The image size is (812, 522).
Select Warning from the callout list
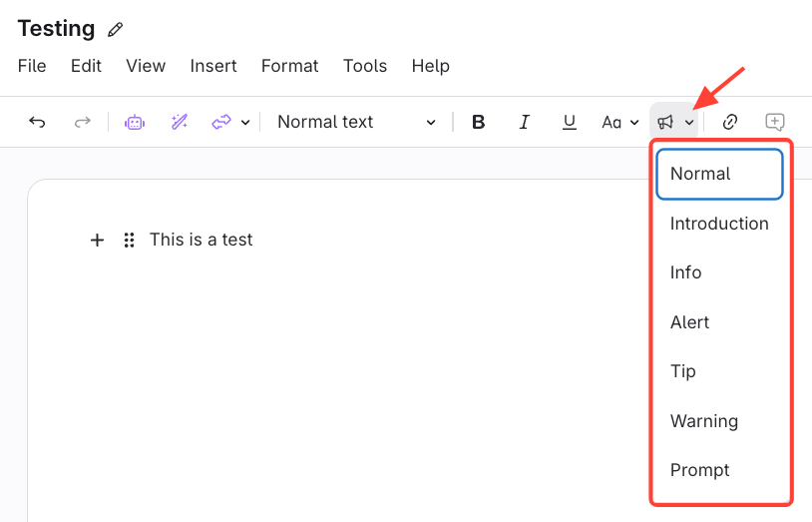click(704, 421)
